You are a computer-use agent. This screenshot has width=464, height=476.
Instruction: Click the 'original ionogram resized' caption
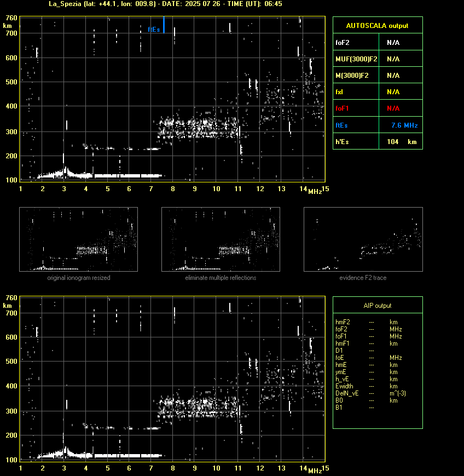(79, 278)
